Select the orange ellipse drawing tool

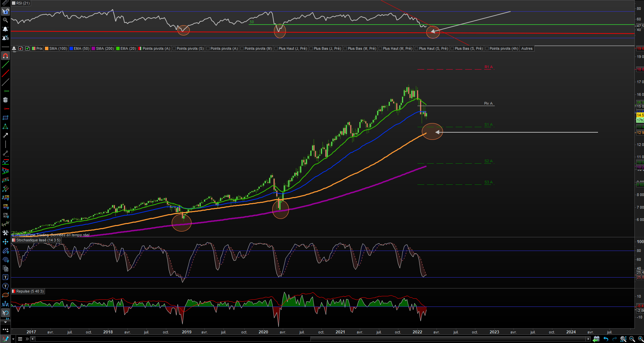5,295
